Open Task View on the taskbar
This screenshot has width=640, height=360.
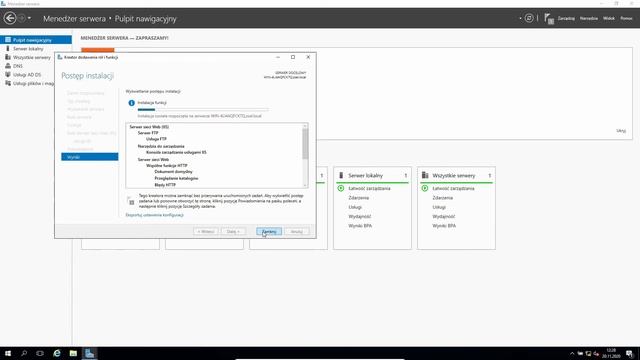[40, 353]
